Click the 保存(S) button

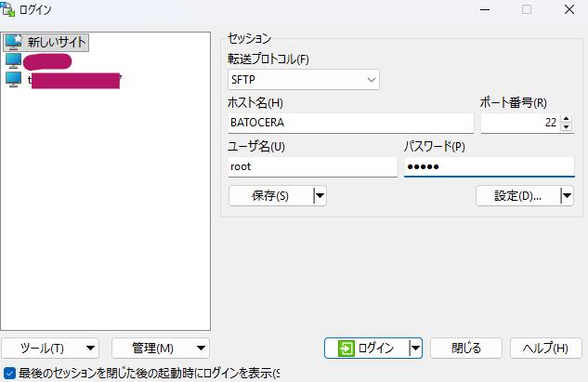click(270, 195)
